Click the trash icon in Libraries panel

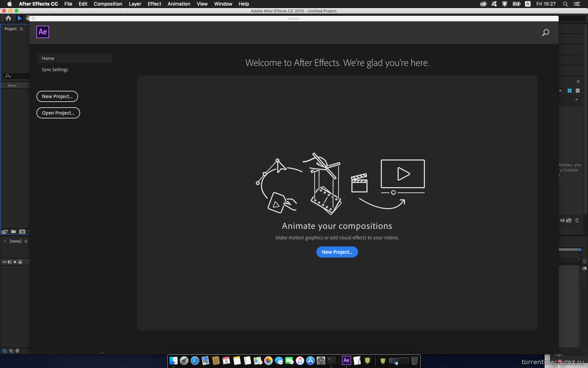click(577, 220)
